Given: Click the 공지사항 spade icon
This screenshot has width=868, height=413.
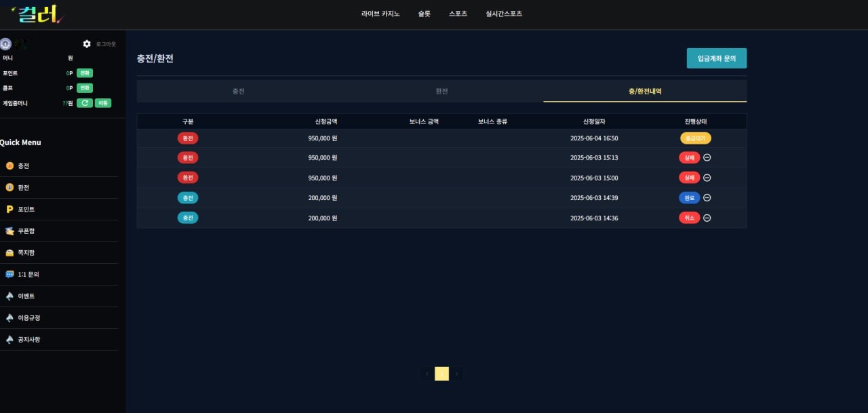Looking at the screenshot, I should coord(9,339).
